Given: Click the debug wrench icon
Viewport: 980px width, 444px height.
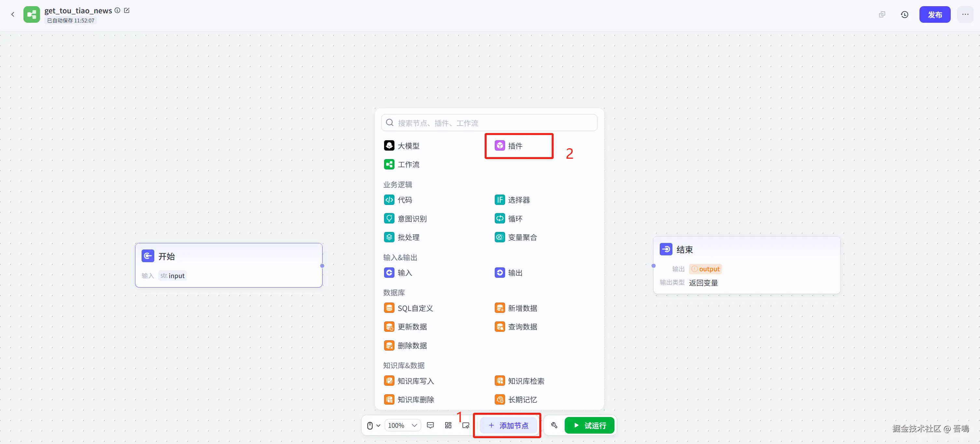Looking at the screenshot, I should click(x=554, y=425).
